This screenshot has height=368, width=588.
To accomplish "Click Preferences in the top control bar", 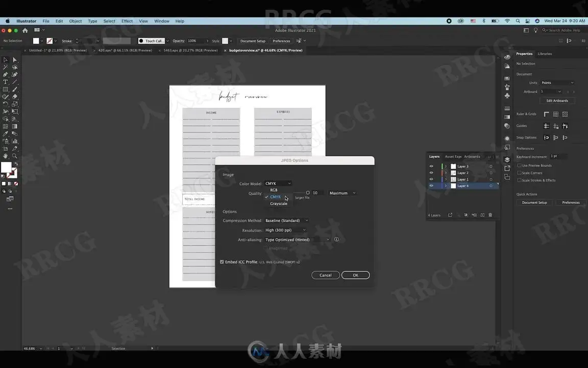I will point(281,41).
